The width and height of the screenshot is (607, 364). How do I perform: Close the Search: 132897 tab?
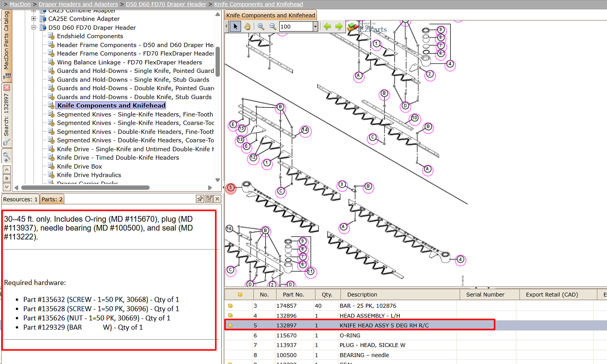[6, 88]
